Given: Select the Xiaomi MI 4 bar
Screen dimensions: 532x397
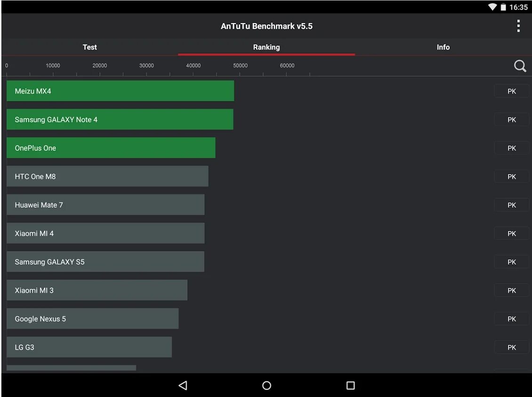Looking at the screenshot, I should tap(105, 233).
